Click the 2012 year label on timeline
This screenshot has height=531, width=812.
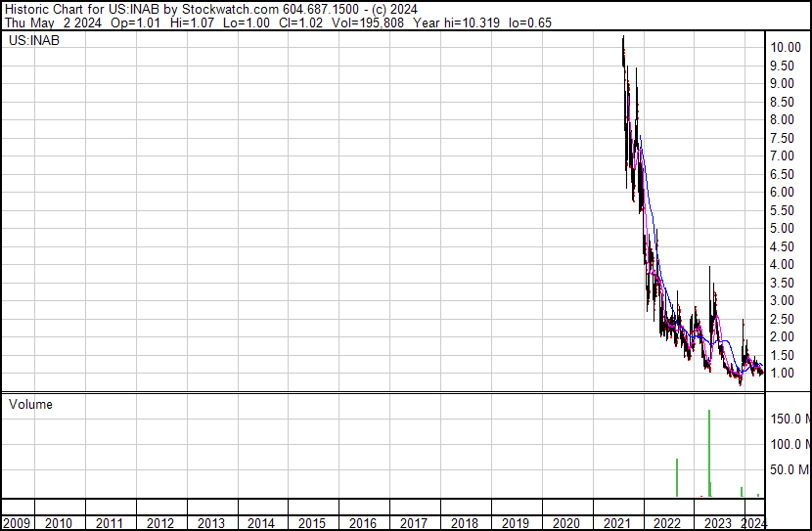[160, 523]
